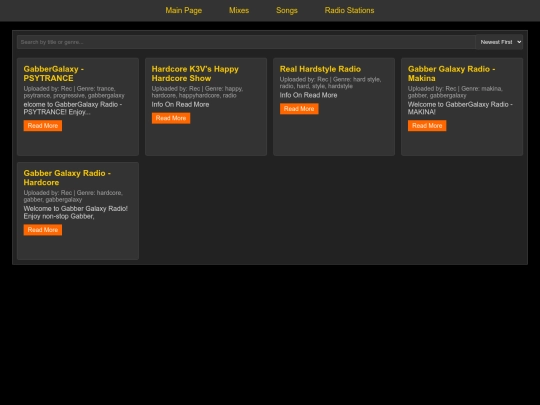Open the Gabber Galaxy Radio - Hardcore title

click(x=67, y=178)
